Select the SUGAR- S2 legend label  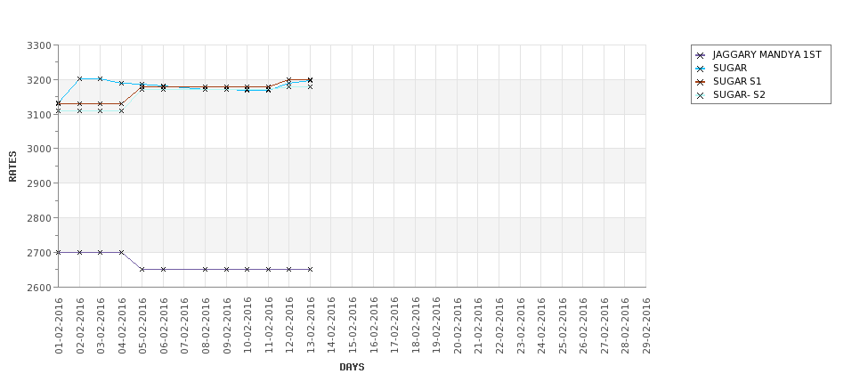pyautogui.click(x=739, y=94)
